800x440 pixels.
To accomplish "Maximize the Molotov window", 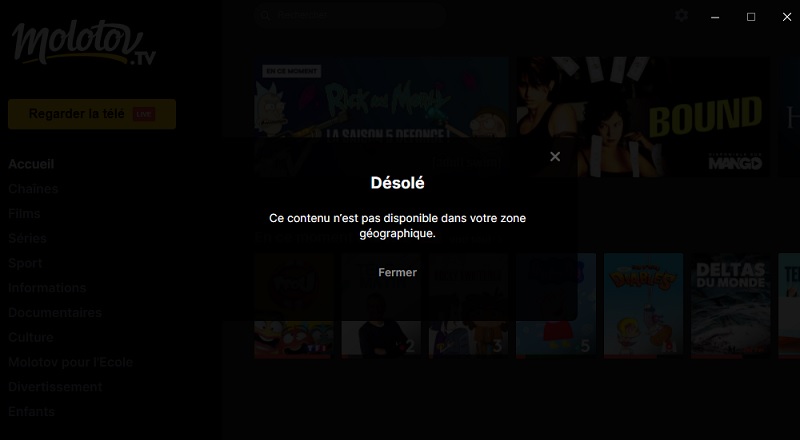I will (x=751, y=17).
